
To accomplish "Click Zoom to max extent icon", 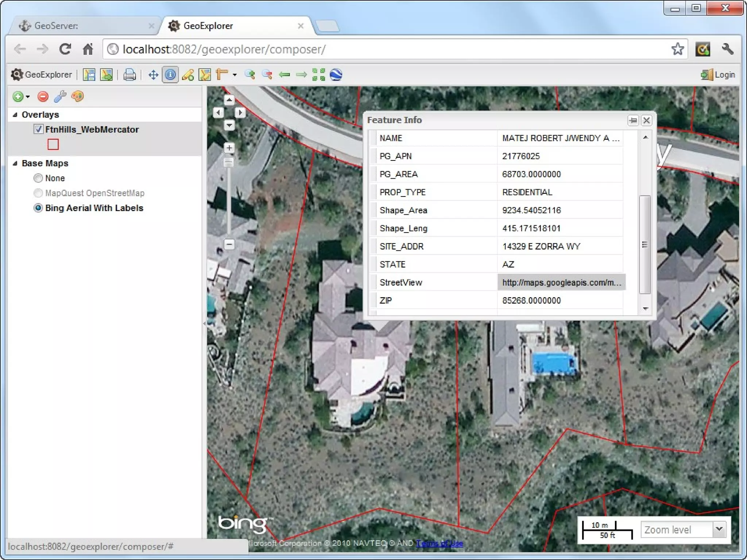I will [318, 75].
